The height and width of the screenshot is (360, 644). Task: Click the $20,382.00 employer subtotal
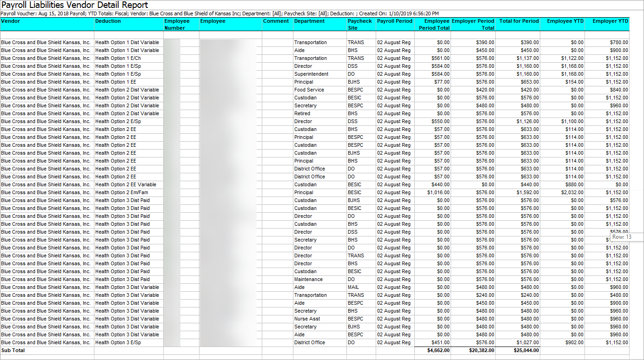pyautogui.click(x=482, y=351)
